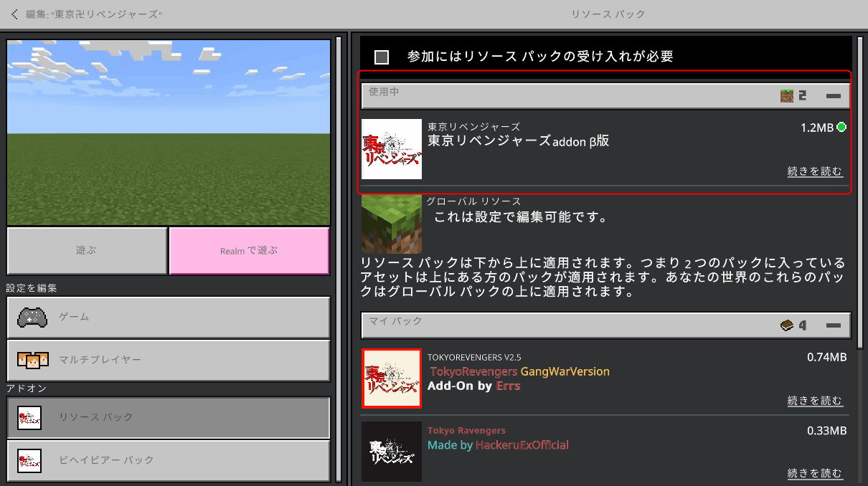This screenshot has width=868, height=486.
Task: Click the 0.74MB size text
Action: [827, 357]
